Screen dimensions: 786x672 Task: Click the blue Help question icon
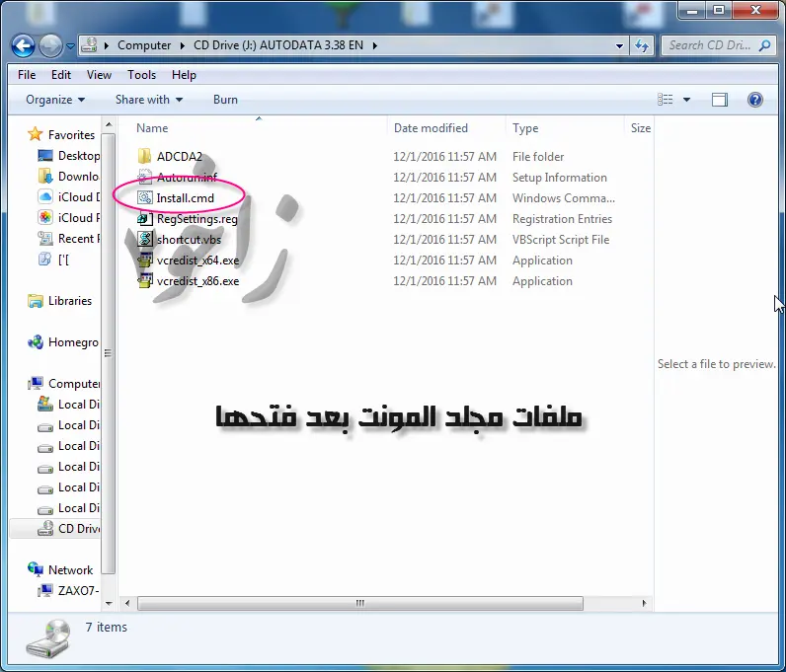(755, 100)
